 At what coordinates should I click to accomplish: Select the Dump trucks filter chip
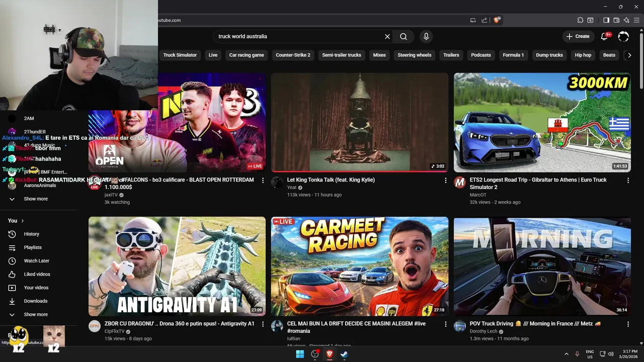(x=549, y=55)
